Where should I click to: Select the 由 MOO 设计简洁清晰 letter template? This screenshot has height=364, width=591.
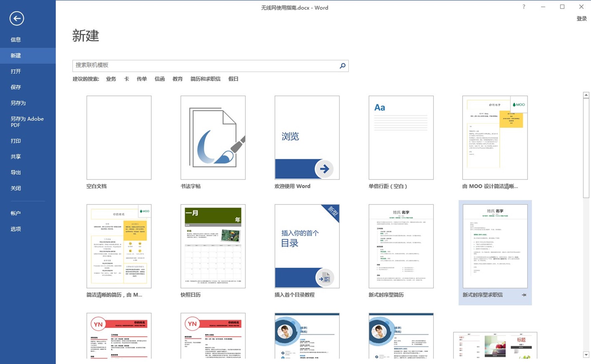pos(495,138)
